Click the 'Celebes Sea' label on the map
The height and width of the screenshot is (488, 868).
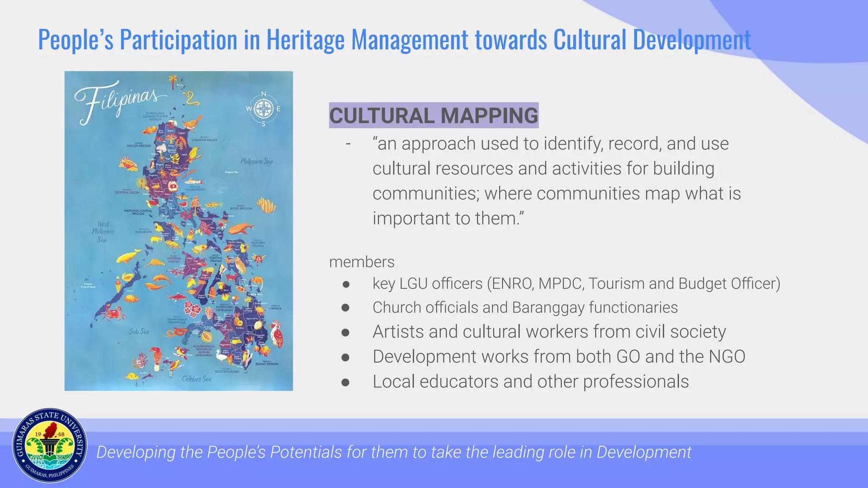197,379
